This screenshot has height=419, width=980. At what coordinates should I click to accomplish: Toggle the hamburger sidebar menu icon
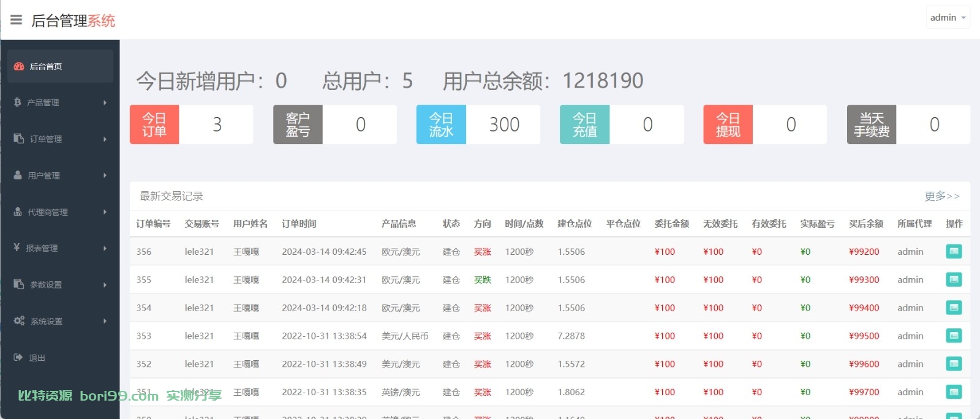[17, 20]
